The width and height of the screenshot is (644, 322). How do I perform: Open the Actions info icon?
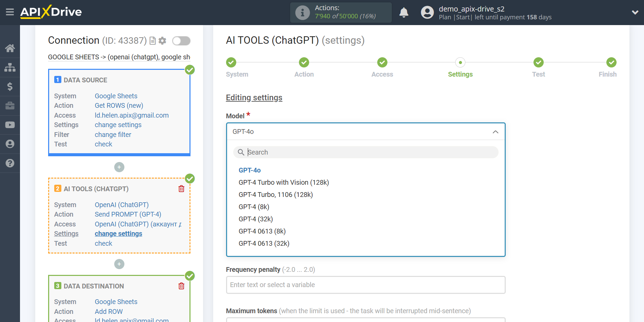tap(302, 13)
